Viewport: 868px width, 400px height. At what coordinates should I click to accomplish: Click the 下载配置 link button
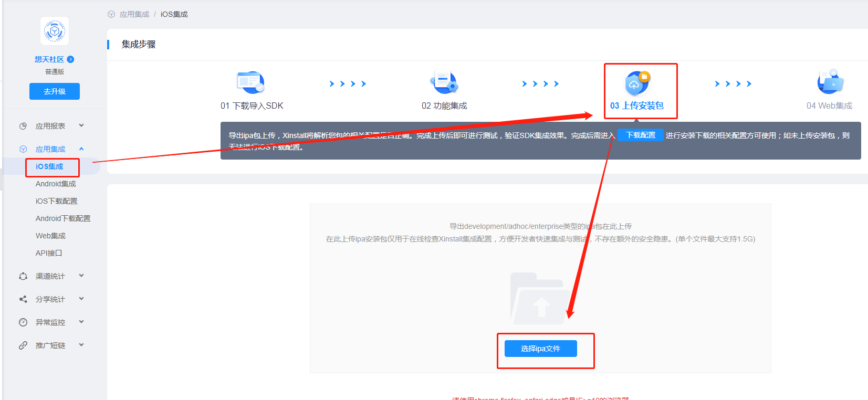click(x=641, y=135)
